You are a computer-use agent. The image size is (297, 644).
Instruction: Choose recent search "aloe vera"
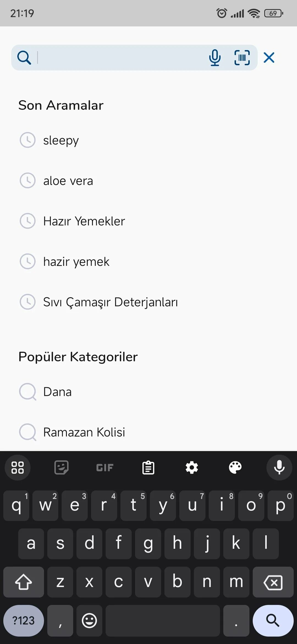click(x=68, y=181)
